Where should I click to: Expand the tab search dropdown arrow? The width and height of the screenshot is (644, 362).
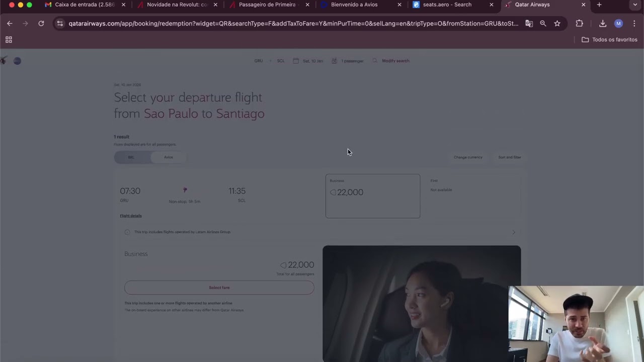635,5
